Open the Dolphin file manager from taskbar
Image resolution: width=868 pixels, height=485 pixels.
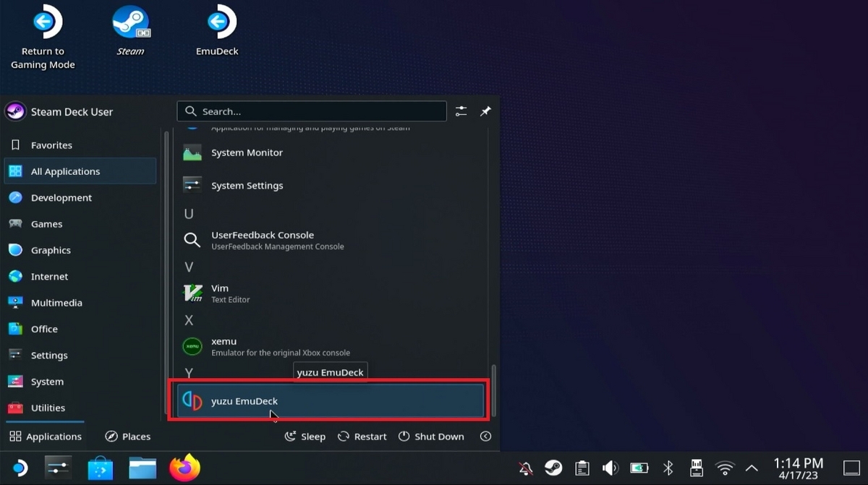pos(143,468)
